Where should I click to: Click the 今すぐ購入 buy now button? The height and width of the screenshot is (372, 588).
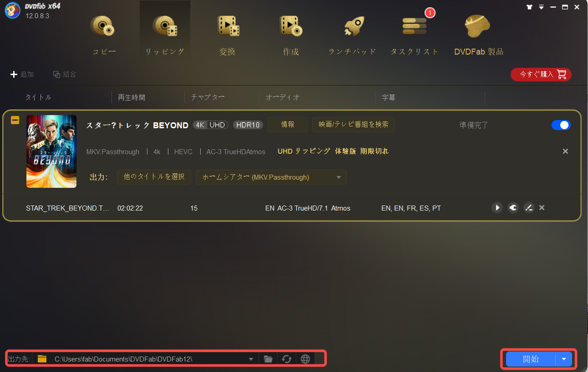coord(541,75)
